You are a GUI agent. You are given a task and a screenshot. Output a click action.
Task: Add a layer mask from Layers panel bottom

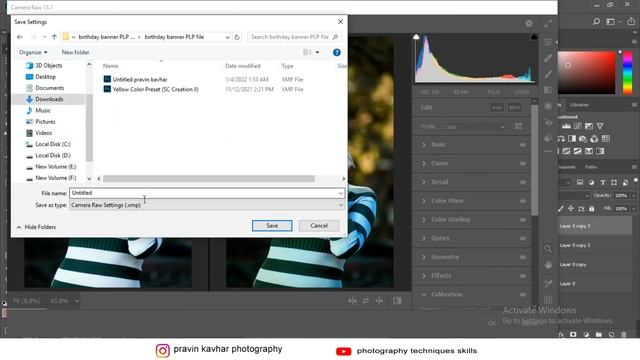573,335
